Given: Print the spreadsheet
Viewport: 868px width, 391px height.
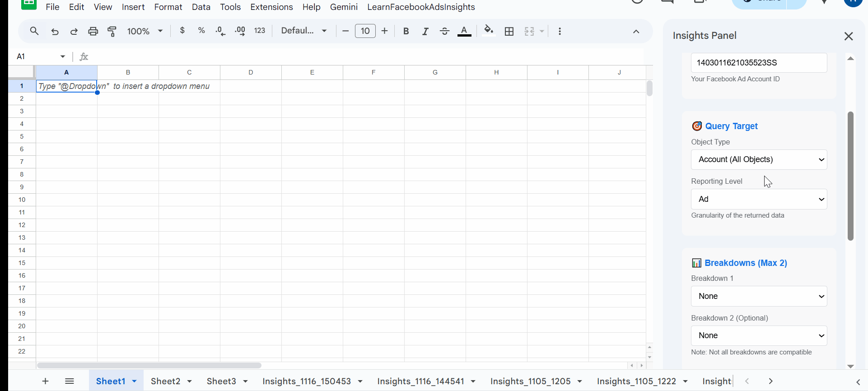Looking at the screenshot, I should point(93,31).
